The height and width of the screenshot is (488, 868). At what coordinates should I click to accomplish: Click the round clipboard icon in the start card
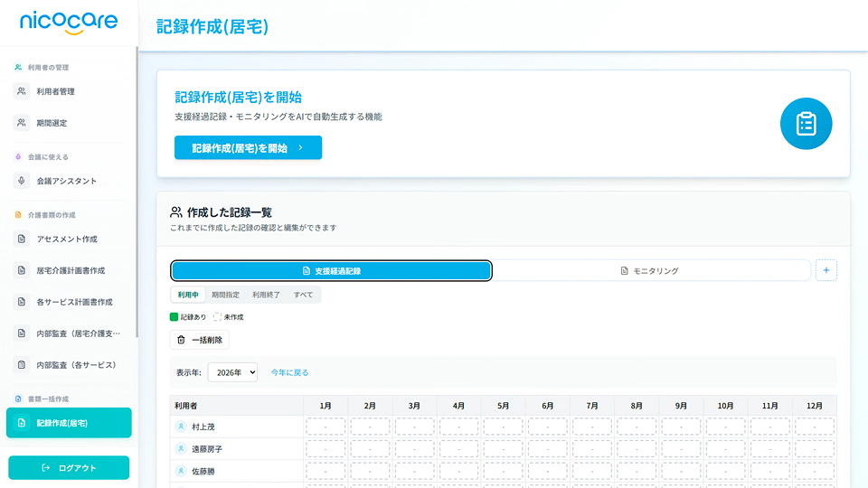click(806, 124)
